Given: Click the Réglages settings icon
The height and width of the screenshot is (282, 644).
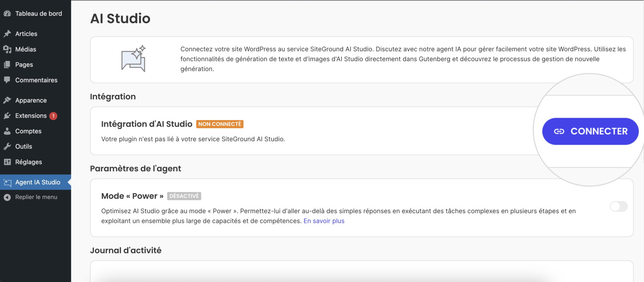Looking at the screenshot, I should [x=7, y=162].
